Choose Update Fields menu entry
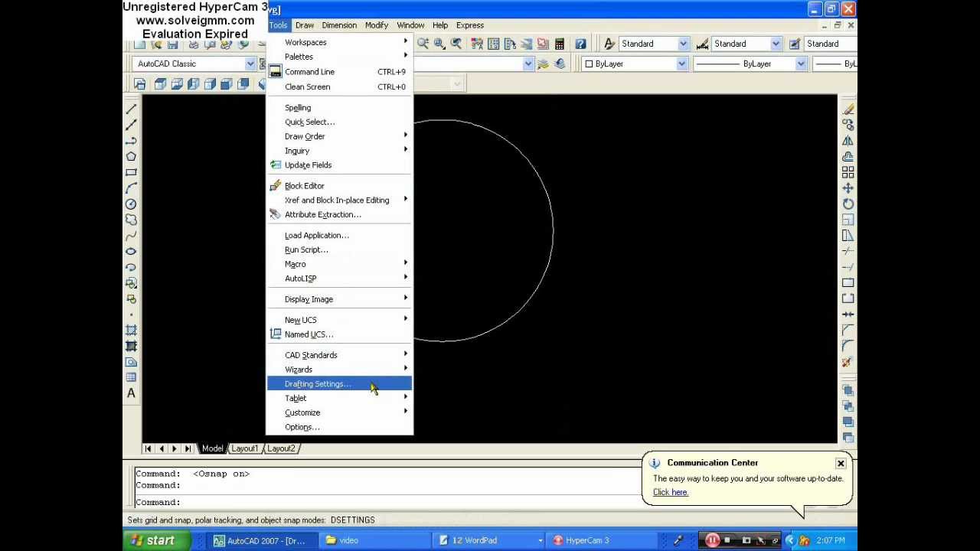The width and height of the screenshot is (980, 551). [x=339, y=165]
